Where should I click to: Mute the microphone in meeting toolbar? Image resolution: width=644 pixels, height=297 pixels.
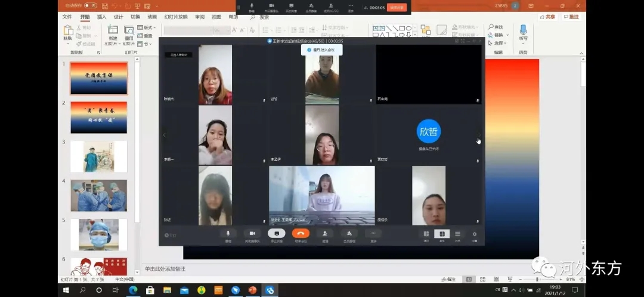(x=228, y=234)
